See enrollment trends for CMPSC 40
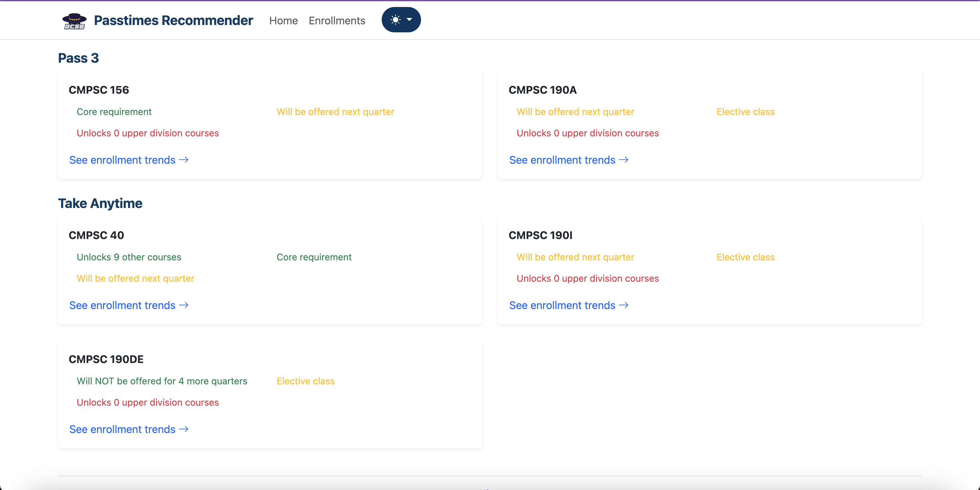Image resolution: width=980 pixels, height=490 pixels. pos(122,305)
